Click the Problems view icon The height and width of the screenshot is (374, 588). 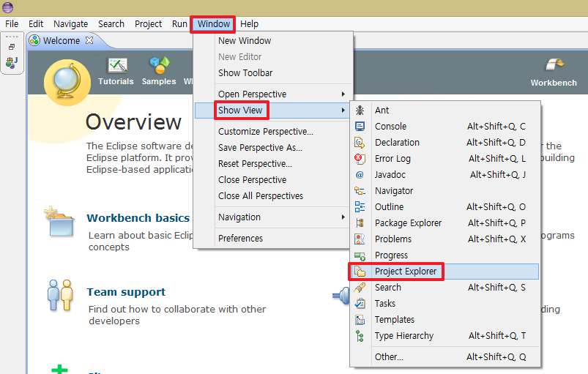360,239
